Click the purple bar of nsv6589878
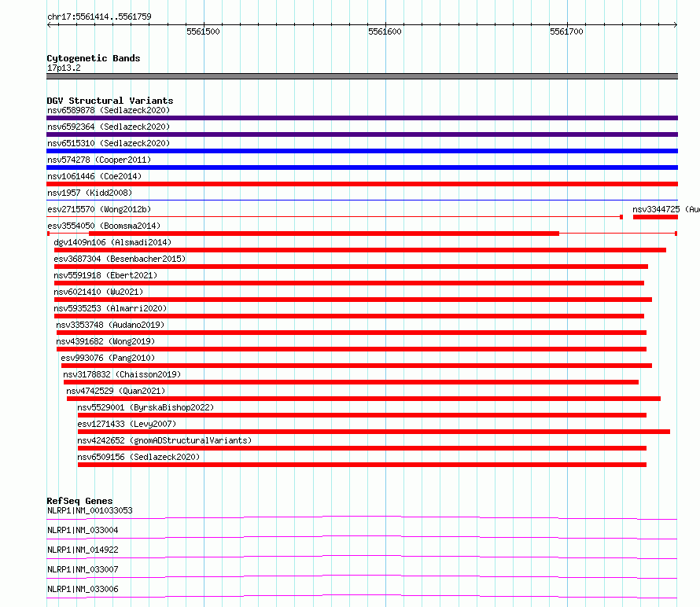 click(x=362, y=118)
